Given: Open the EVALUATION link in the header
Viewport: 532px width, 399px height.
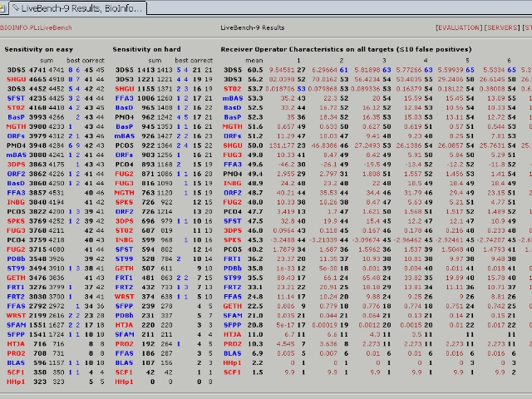Looking at the screenshot, I should (x=459, y=27).
